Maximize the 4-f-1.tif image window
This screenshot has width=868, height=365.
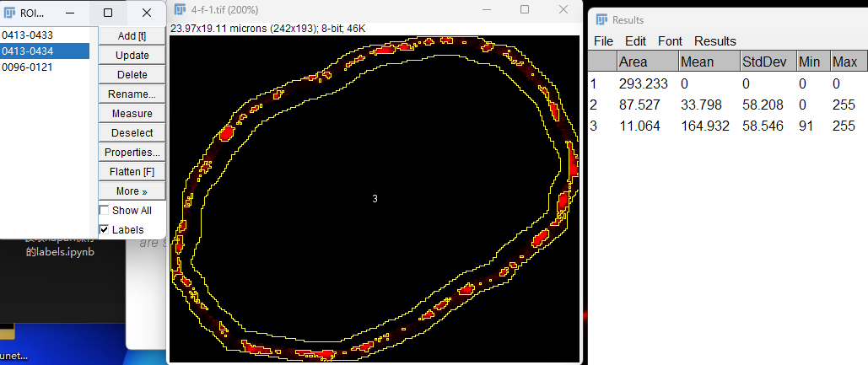[525, 9]
